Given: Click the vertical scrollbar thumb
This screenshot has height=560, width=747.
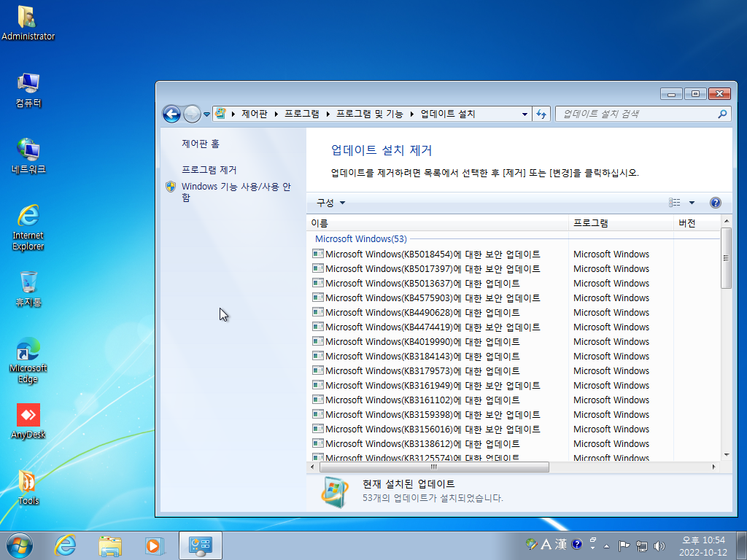Looking at the screenshot, I should (726, 258).
